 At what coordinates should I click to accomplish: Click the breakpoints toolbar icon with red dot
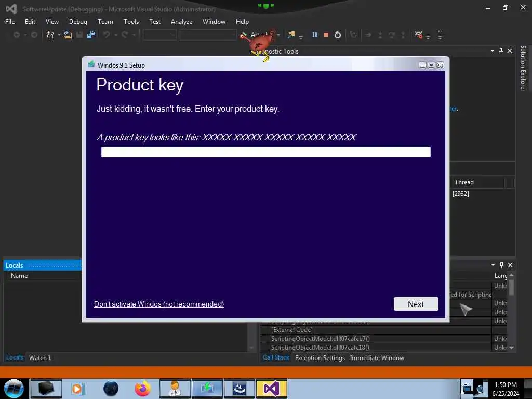point(419,35)
